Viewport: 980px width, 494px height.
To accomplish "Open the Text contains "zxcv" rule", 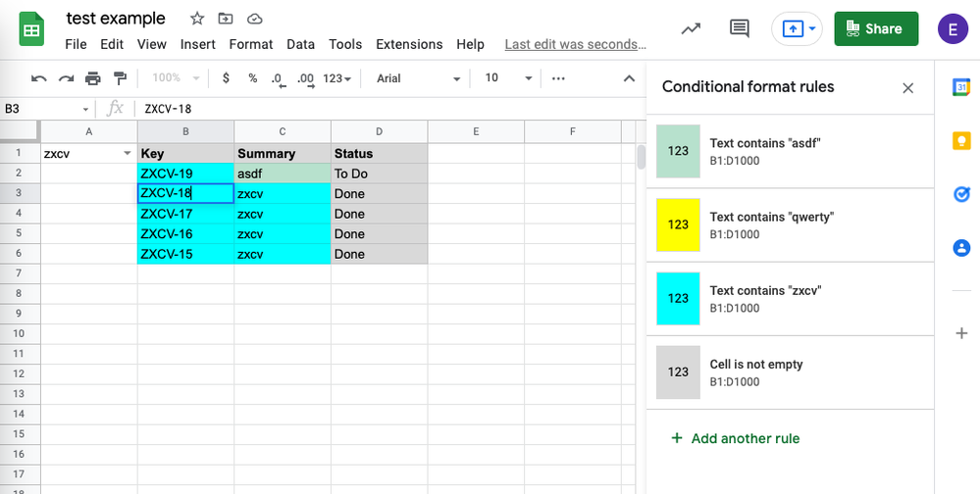I will click(790, 299).
